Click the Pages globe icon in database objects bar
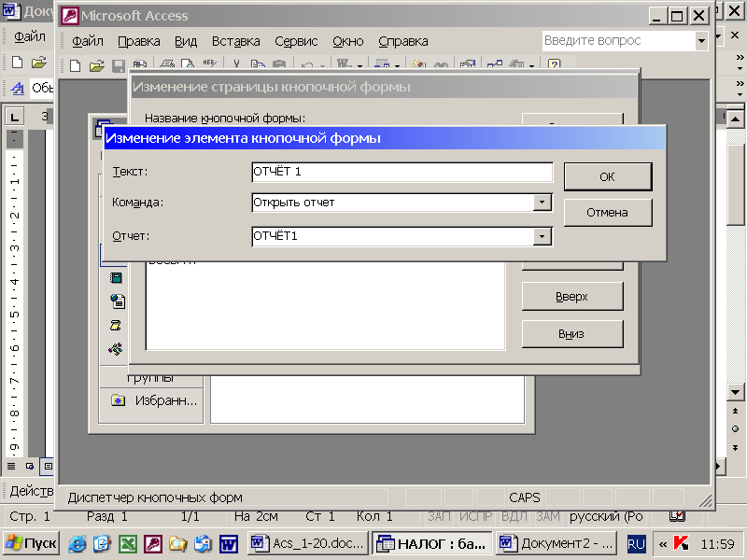The image size is (747, 560). (118, 301)
